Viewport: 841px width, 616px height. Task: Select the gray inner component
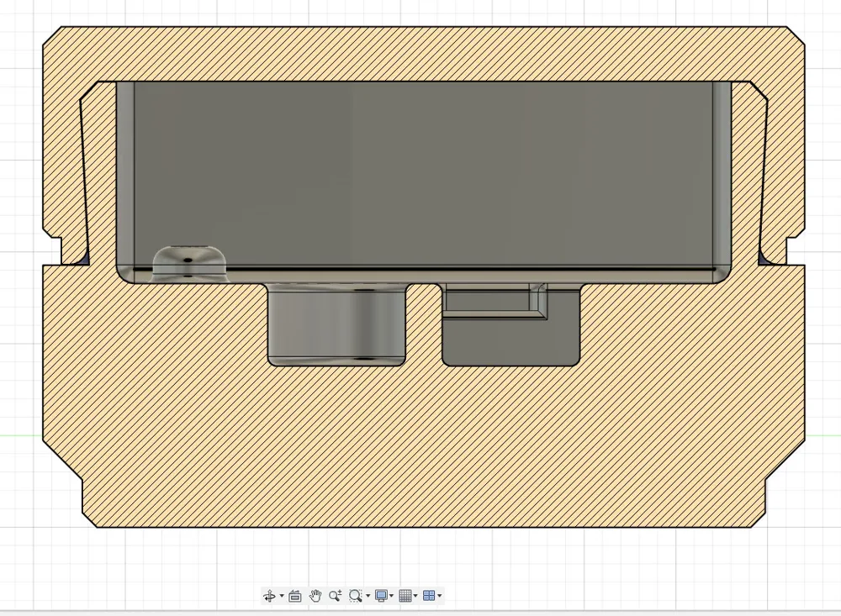click(x=420, y=168)
